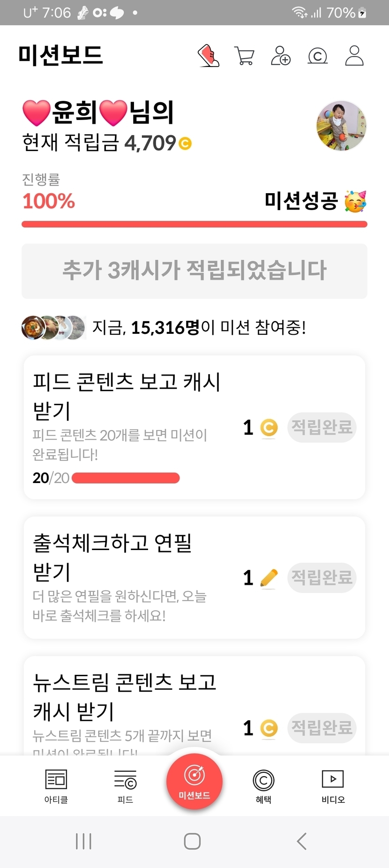Tap the 추가 3캐시가 적립되었습니다 banner
The height and width of the screenshot is (868, 389).
(x=194, y=271)
